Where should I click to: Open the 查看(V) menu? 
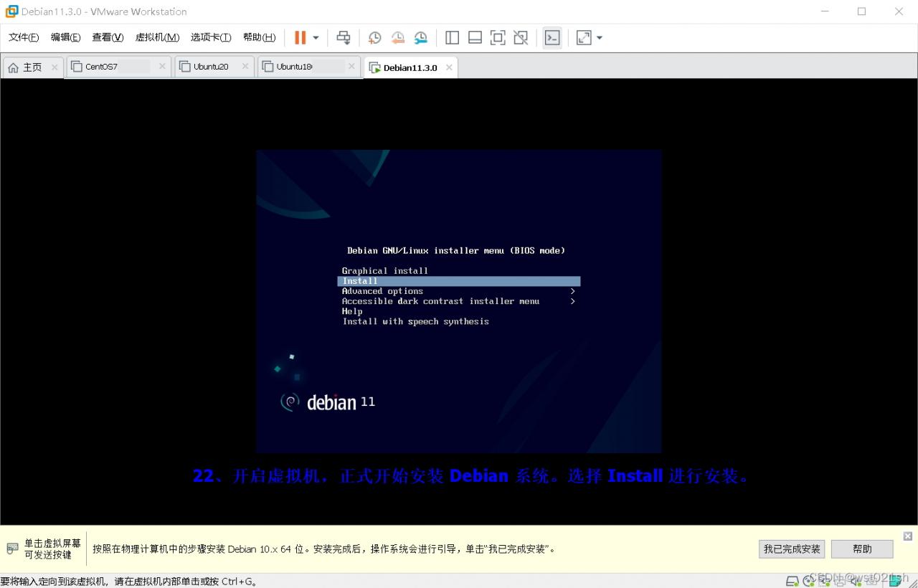[108, 37]
